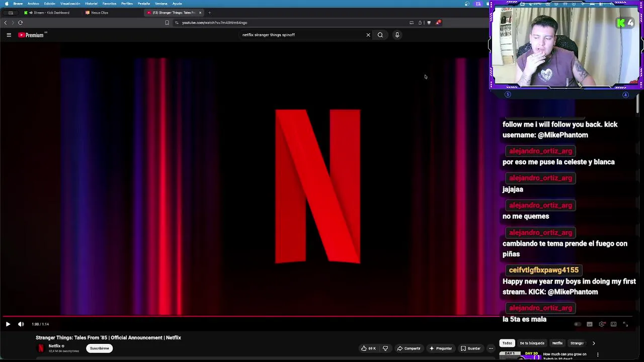Screen dimensions: 644x362
Task: Click the share icon in address bar
Action: tap(420, 23)
